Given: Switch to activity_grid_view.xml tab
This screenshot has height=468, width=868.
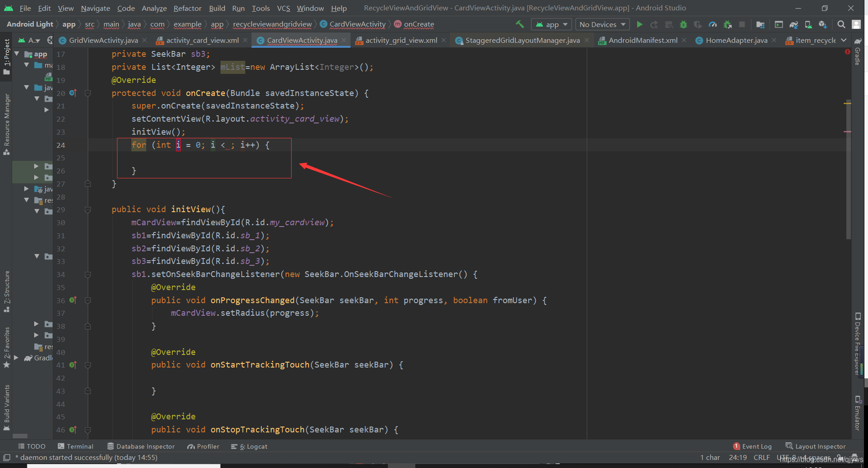Looking at the screenshot, I should tap(401, 40).
